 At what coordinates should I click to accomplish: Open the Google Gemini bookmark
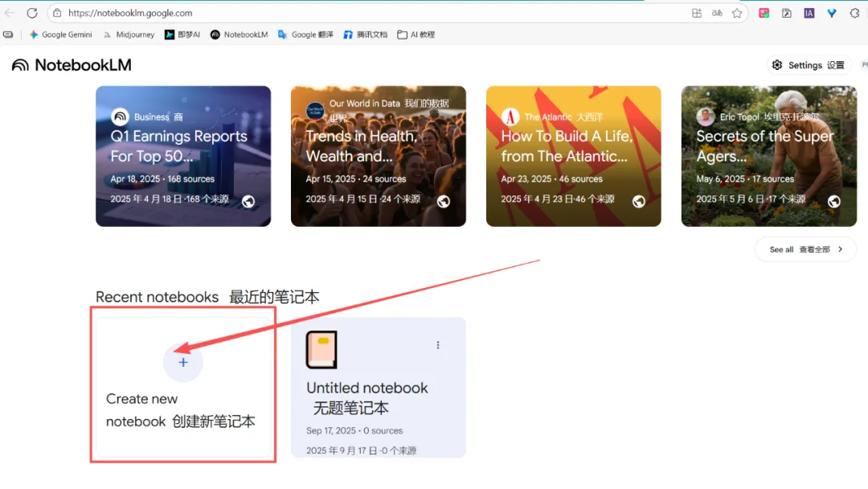coord(61,35)
